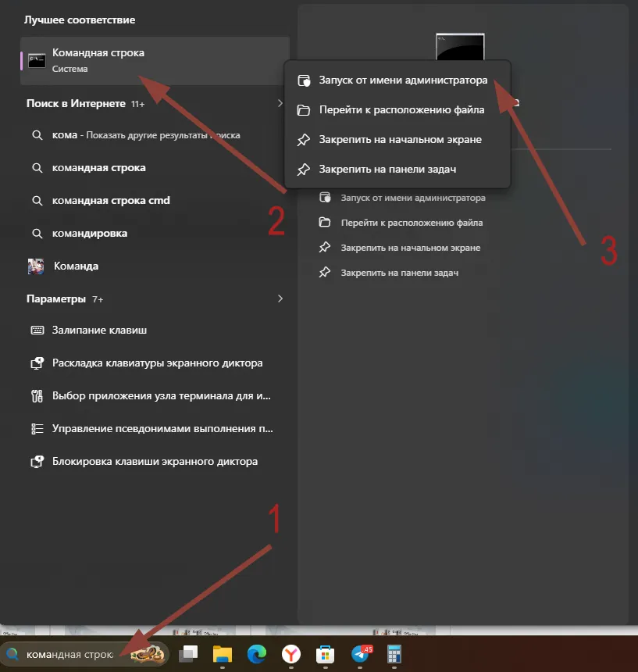638x672 pixels.
Task: Choose Перейти к расположению файла in context menu
Action: (x=401, y=110)
